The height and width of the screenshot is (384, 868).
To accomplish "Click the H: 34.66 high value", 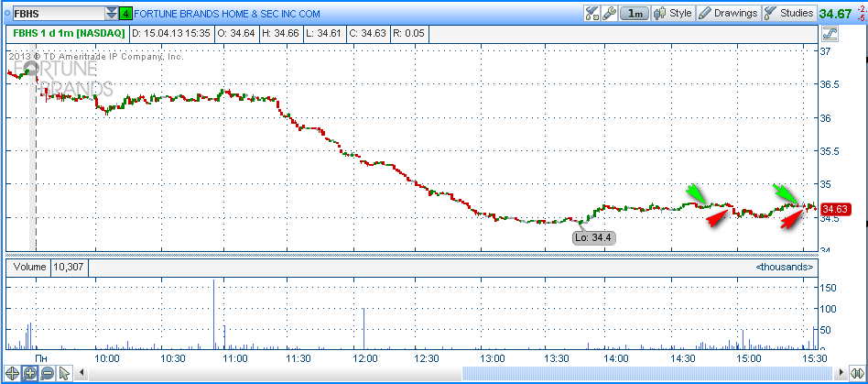I will point(280,34).
